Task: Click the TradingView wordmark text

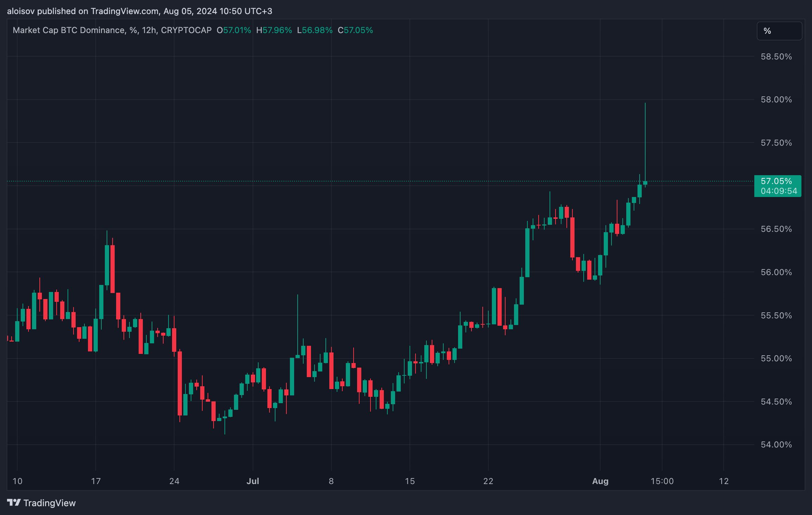Action: tap(50, 503)
